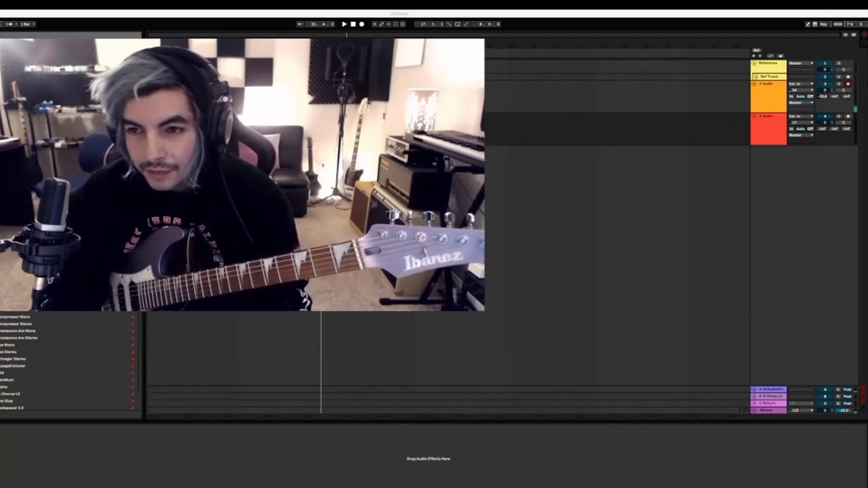Arm the 4 Audio track for recording

coord(848,116)
